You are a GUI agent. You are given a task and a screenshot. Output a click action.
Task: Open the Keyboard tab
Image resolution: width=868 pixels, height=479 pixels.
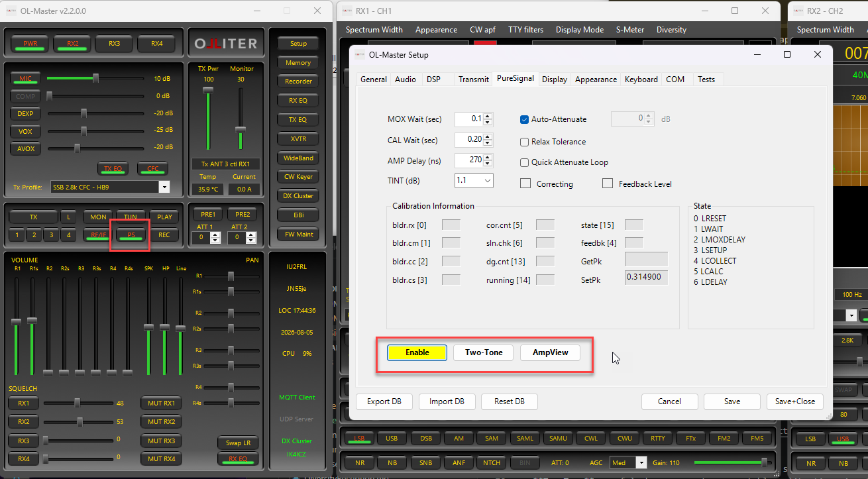[641, 79]
